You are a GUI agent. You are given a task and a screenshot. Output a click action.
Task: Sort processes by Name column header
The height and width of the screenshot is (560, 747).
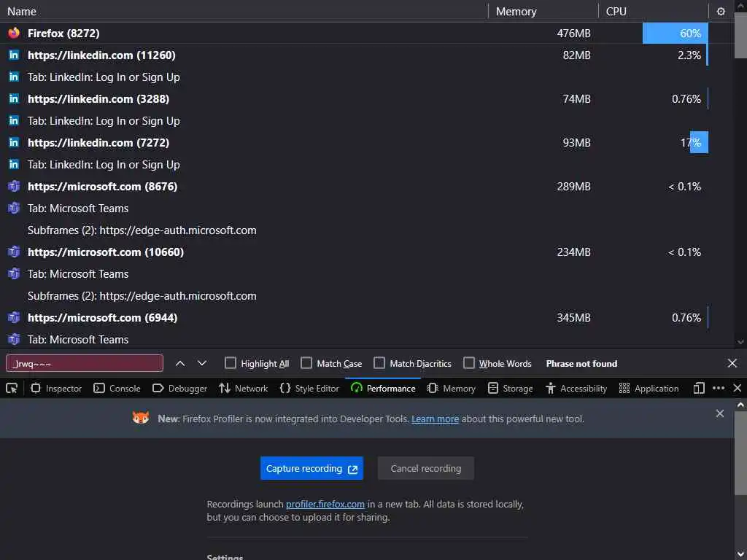[x=244, y=12]
